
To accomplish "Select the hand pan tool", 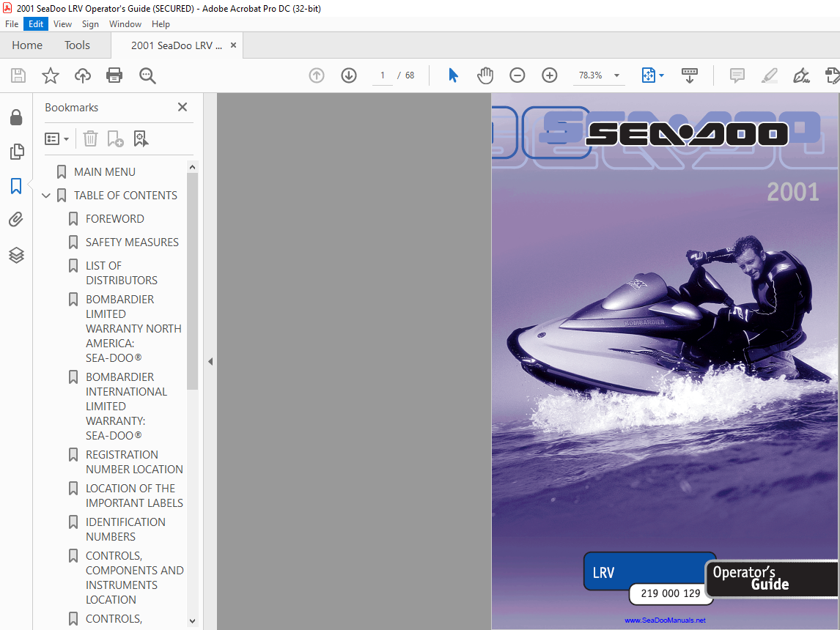I will (x=485, y=75).
